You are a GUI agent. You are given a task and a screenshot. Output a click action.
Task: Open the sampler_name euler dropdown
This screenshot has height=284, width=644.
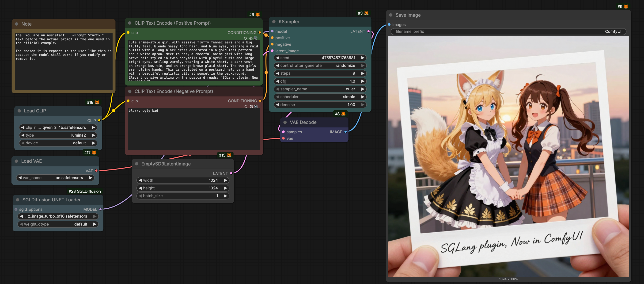point(320,89)
